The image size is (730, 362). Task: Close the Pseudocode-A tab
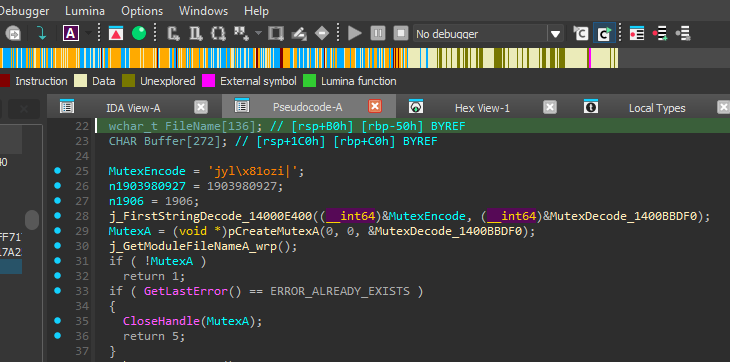[375, 107]
